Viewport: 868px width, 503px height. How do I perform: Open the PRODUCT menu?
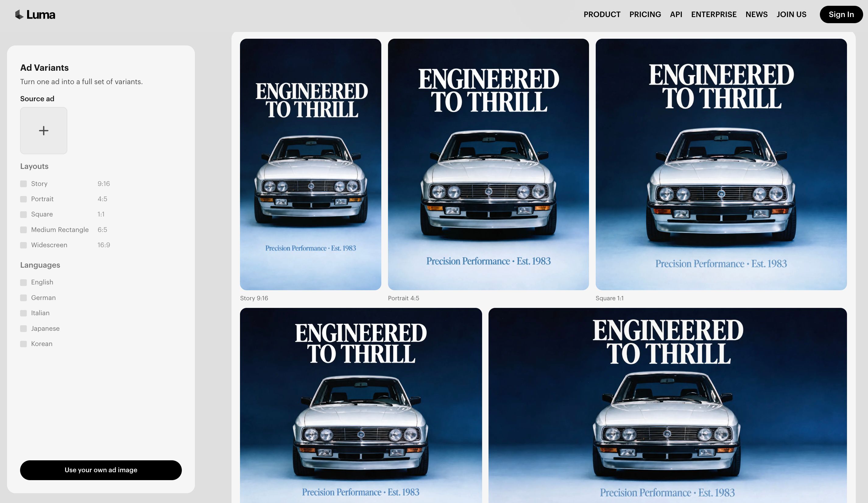click(602, 14)
